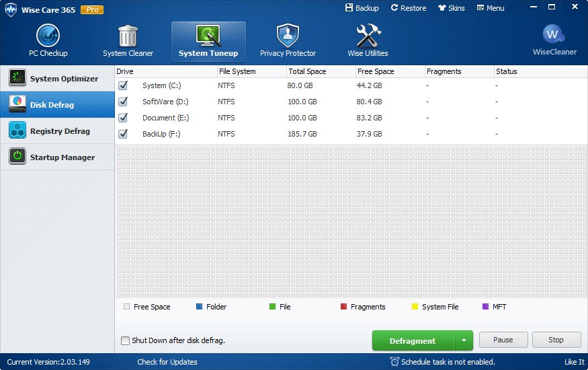
Task: Enable Shut Down after disk defrag
Action: 125,340
